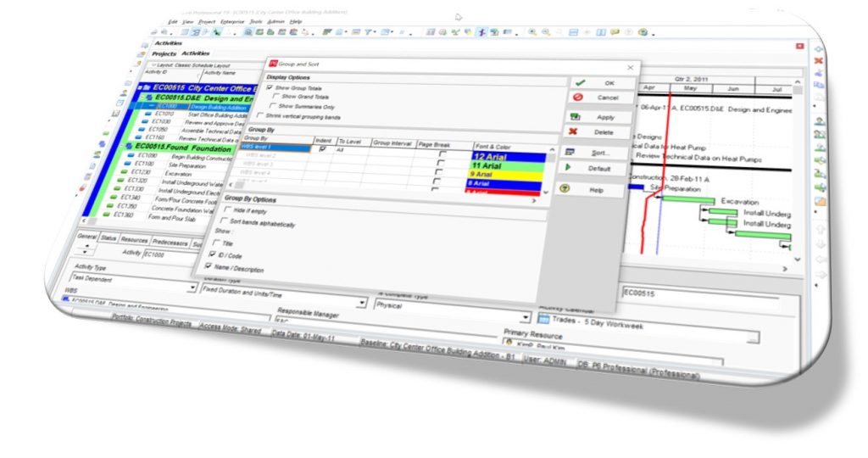Screen dimensions: 868x458
Task: Open the Predecessors tab in details panel
Action: coord(170,242)
